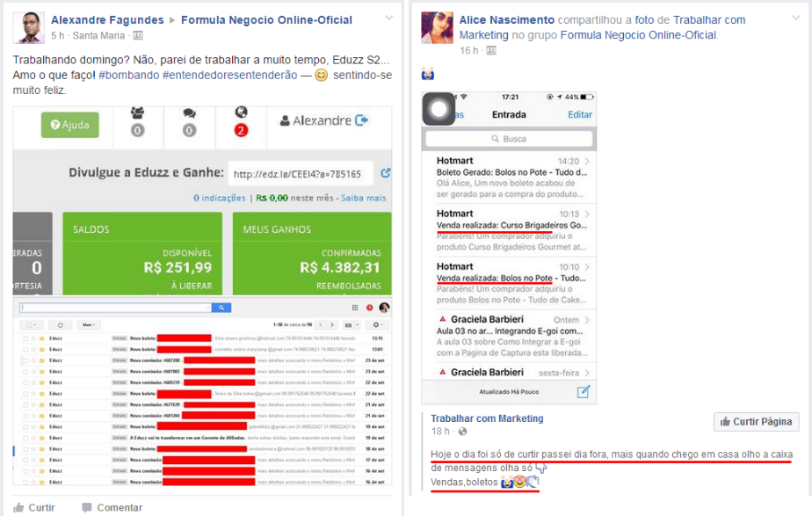Tick the checkbox on the 17 de set email
812x516 pixels.
click(25, 460)
